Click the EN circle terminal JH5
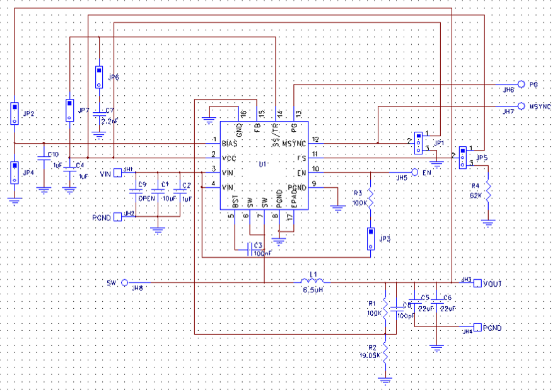Viewport: 555px width, 392px height. [415, 171]
